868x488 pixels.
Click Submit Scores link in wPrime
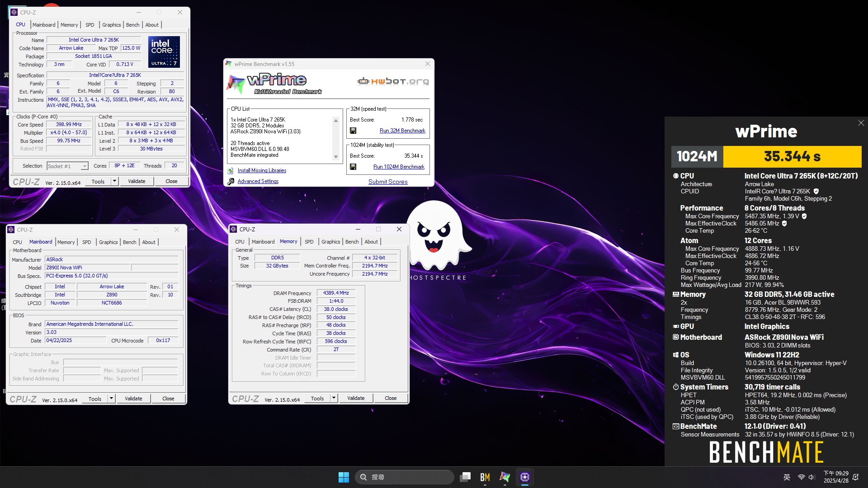tap(388, 182)
